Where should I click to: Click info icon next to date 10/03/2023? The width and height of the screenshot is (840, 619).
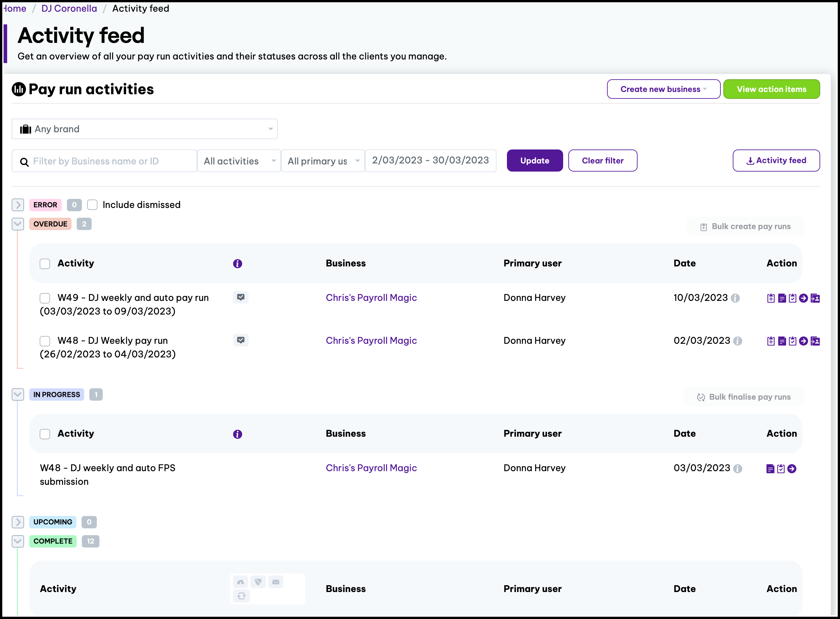[735, 298]
